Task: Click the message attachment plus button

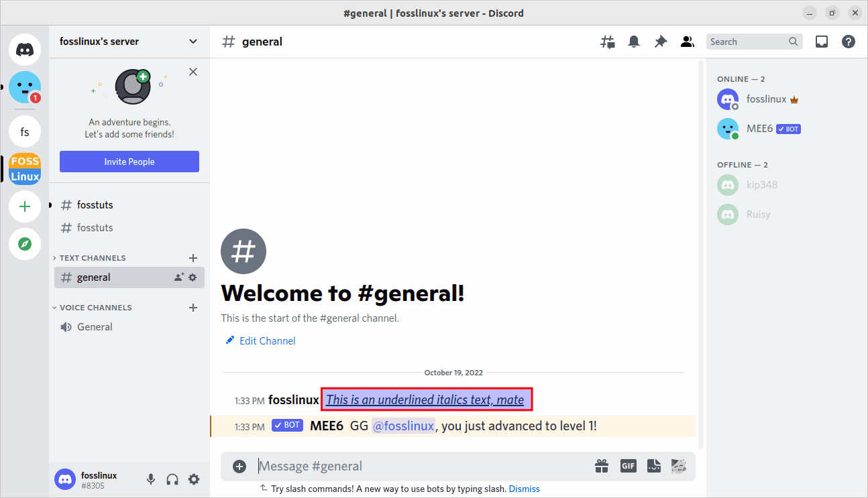Action: point(239,466)
